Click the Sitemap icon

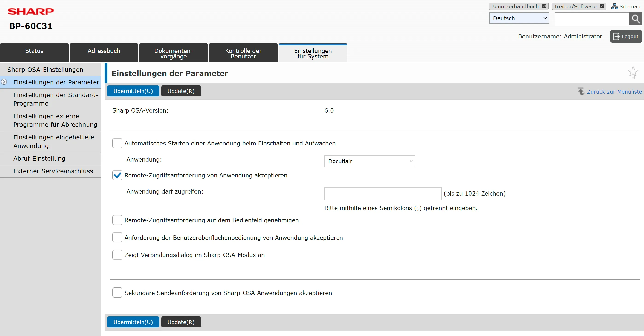[614, 6]
